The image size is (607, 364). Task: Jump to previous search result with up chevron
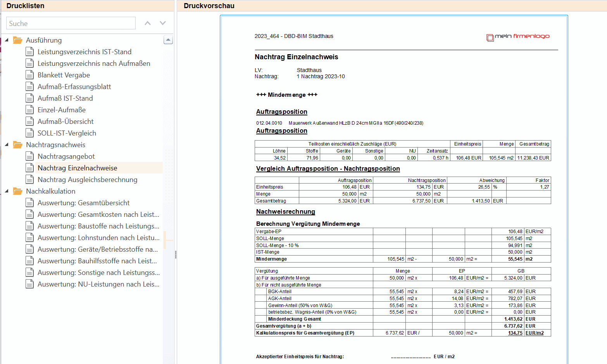coord(148,23)
